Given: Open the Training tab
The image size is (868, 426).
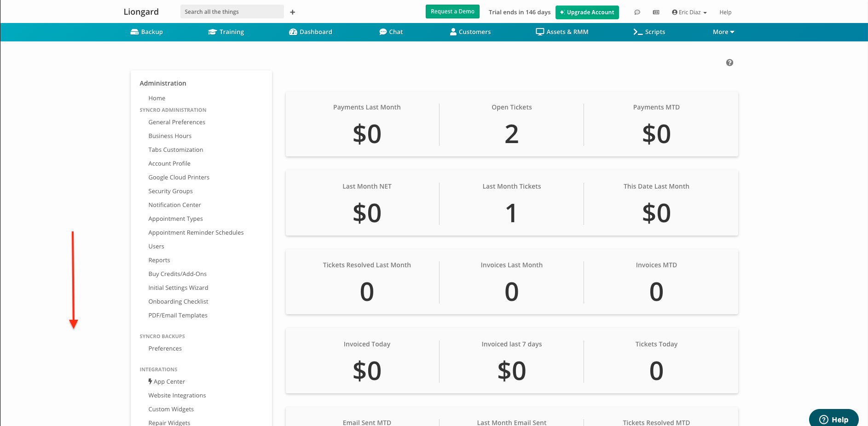Looking at the screenshot, I should click(x=226, y=32).
